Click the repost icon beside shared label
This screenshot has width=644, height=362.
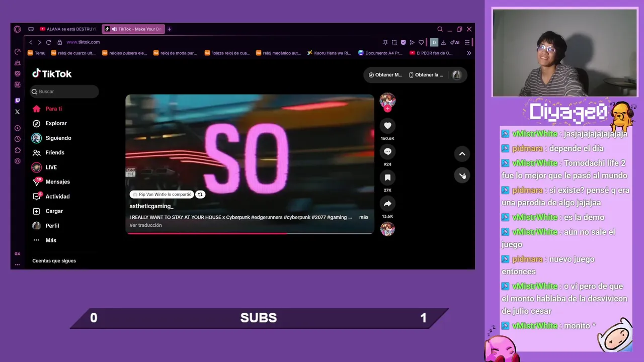(x=200, y=194)
